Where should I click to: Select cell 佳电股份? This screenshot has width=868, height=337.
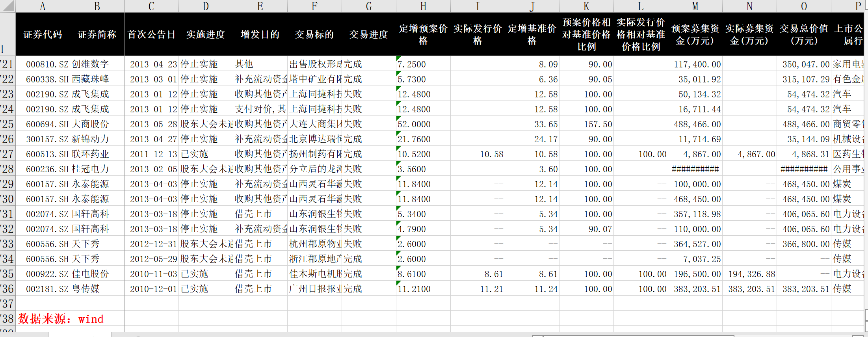[x=97, y=274]
